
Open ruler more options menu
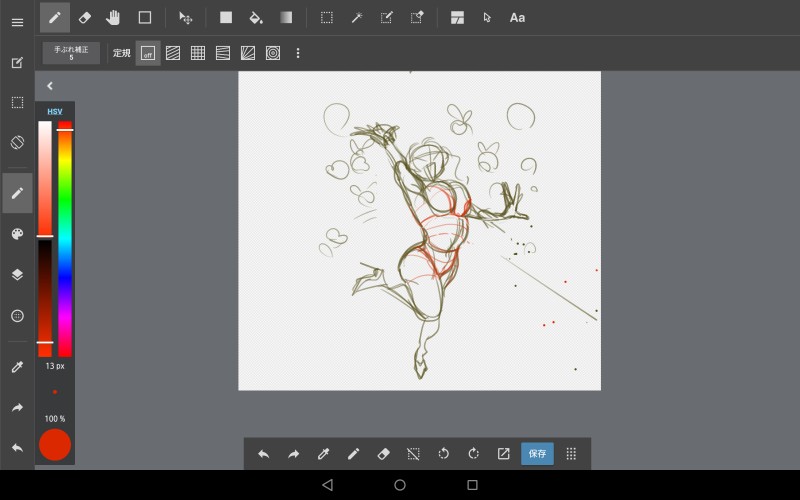pos(298,53)
